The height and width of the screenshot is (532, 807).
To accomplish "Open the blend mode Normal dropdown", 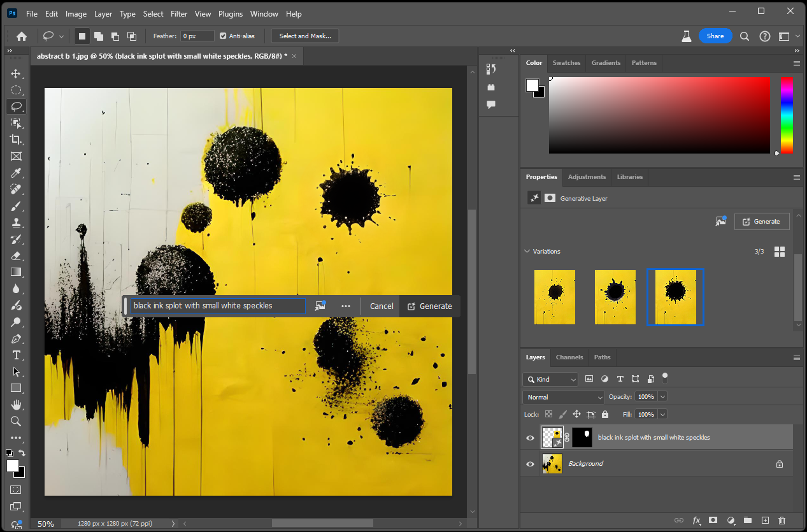I will click(563, 397).
